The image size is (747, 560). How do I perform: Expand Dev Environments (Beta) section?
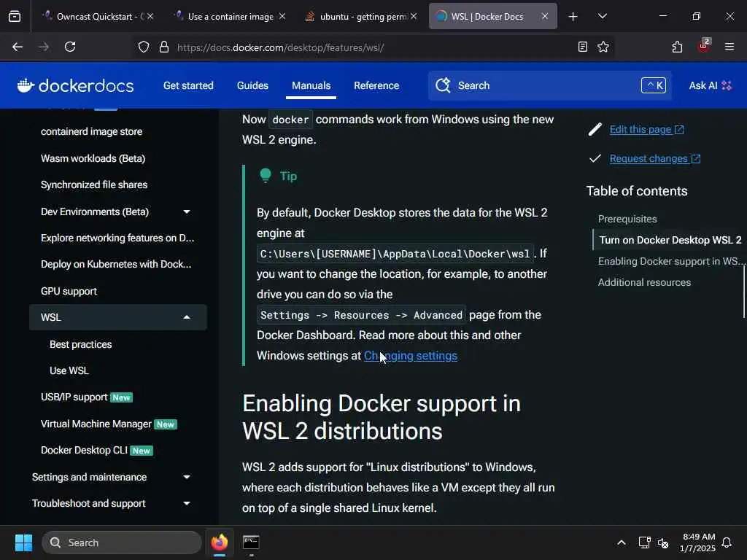187,211
